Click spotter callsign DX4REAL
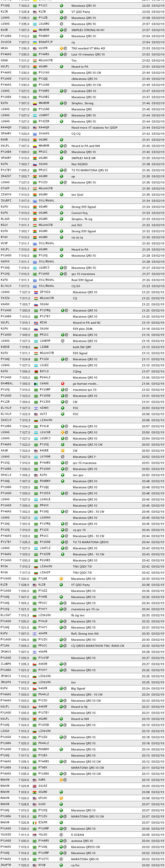Viewport: 165px width, 868px height. tap(7, 383)
